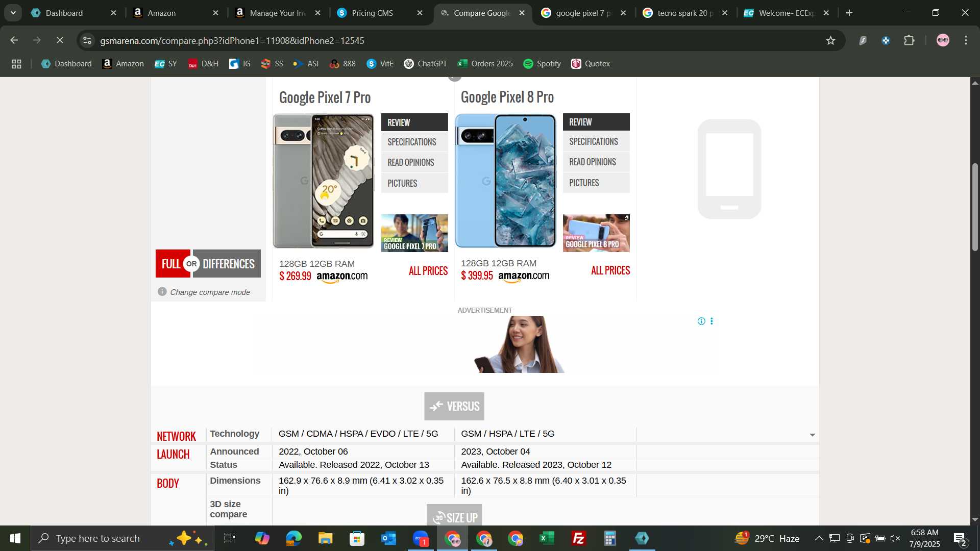Viewport: 980px width, 551px height.
Task: Open Pixel 7 Pro REVIEW button
Action: pos(414,122)
